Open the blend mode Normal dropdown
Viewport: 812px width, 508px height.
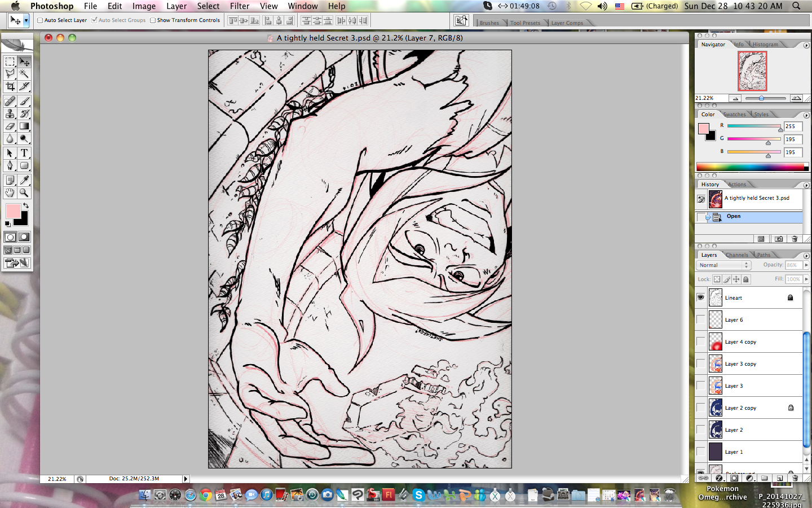tap(724, 265)
